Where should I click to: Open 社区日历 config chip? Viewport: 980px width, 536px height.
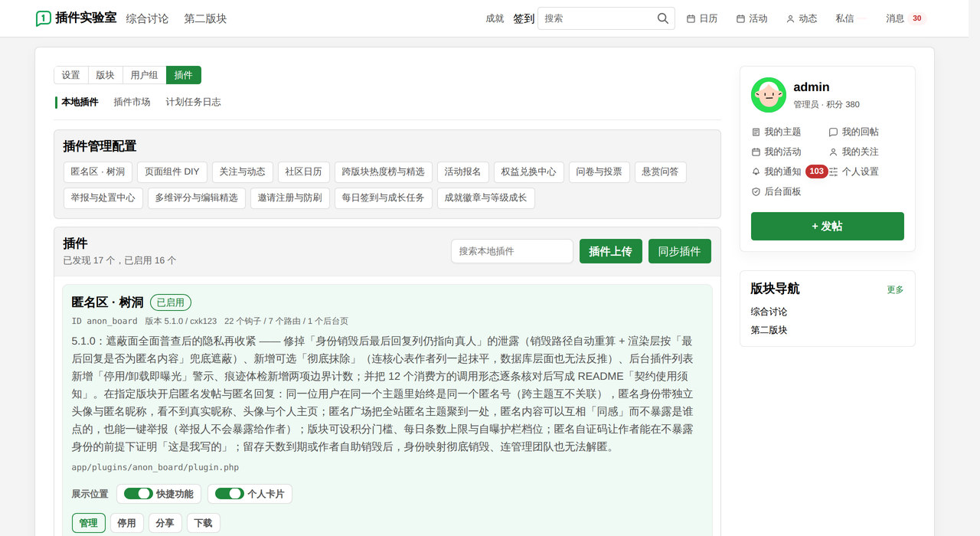(x=304, y=172)
